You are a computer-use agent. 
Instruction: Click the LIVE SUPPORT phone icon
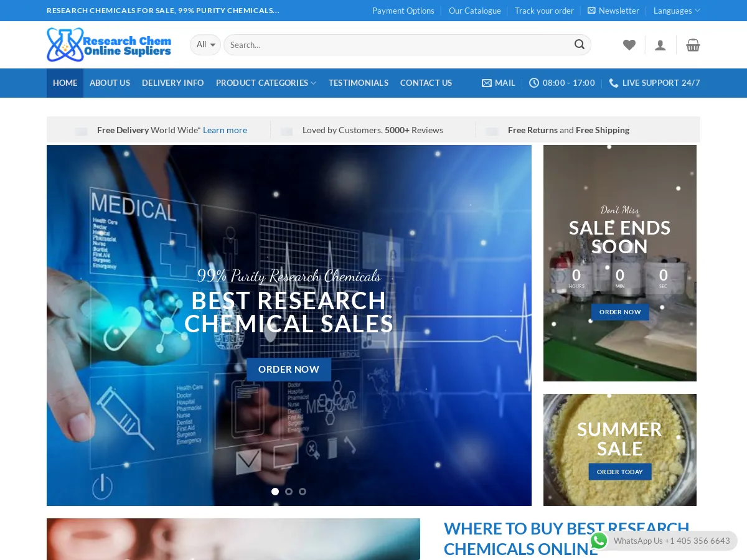pos(614,83)
